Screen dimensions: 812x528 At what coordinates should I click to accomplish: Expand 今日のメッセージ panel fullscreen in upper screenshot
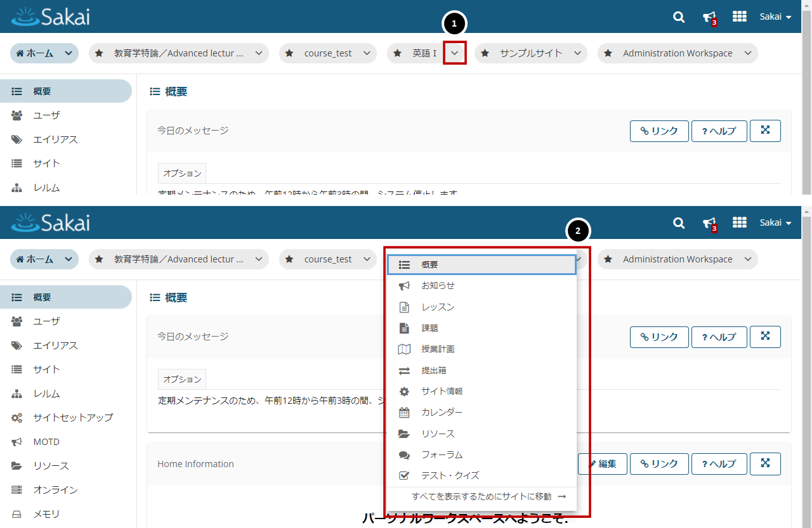tap(765, 131)
